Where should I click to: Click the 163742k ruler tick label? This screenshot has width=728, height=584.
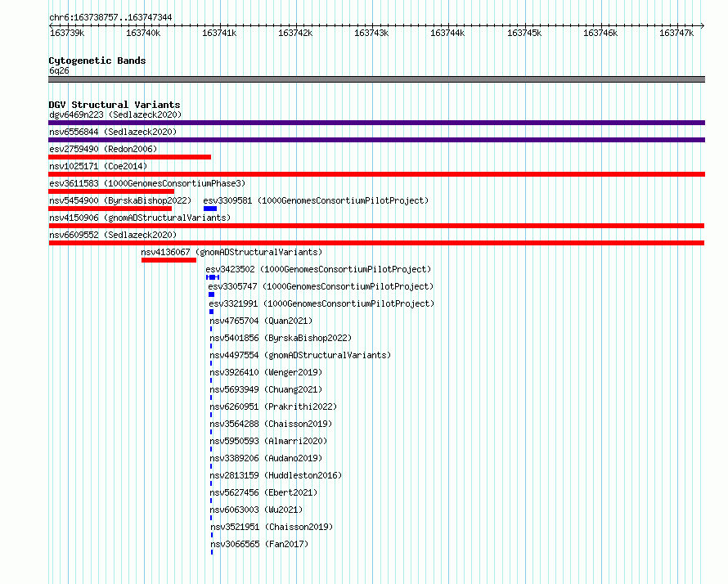coord(295,33)
